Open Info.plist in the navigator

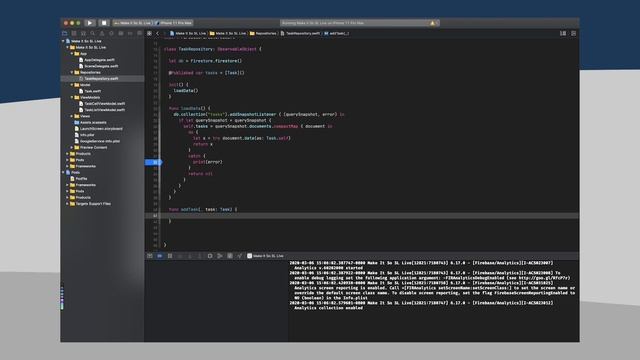[x=84, y=135]
